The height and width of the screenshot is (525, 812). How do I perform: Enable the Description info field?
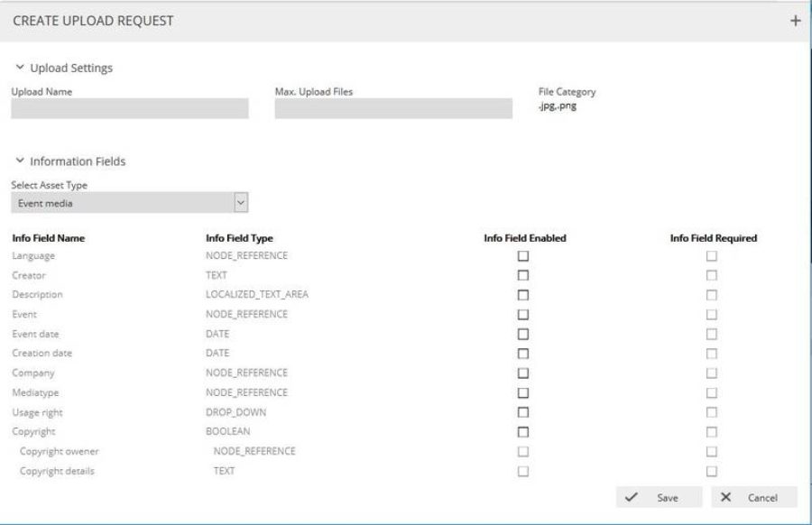coord(523,295)
